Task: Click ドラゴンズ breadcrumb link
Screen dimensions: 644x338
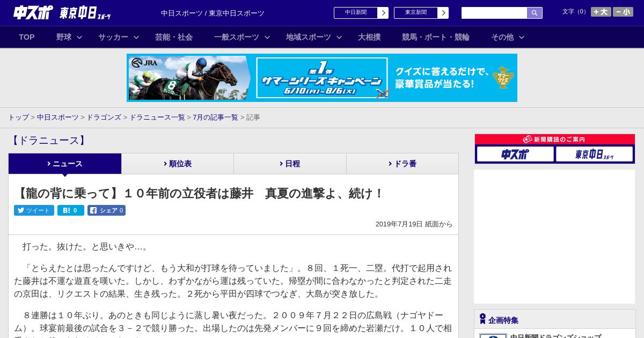Action: 104,117
